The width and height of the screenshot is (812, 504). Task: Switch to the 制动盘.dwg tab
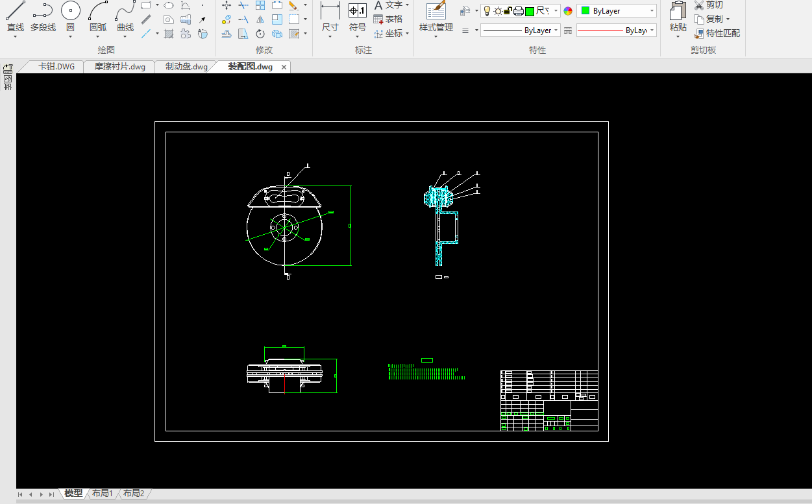(x=186, y=67)
